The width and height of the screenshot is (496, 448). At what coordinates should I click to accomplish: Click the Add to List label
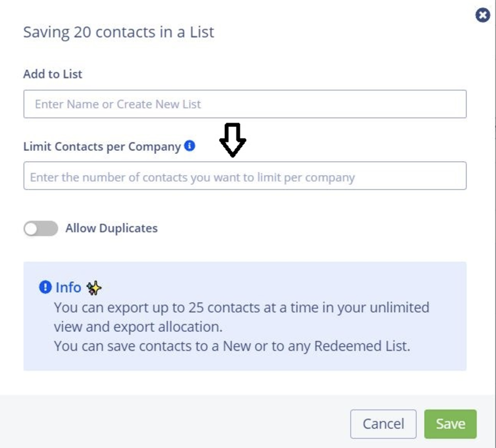53,74
